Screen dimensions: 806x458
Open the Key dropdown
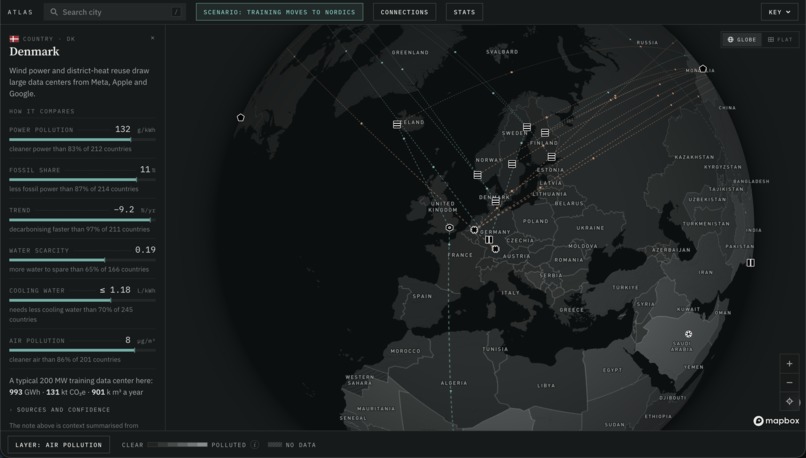pyautogui.click(x=779, y=12)
